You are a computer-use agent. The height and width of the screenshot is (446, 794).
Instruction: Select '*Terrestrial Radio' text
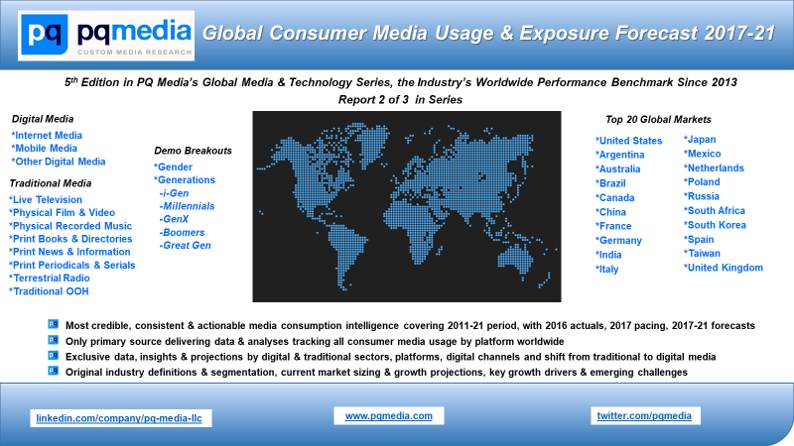[49, 278]
